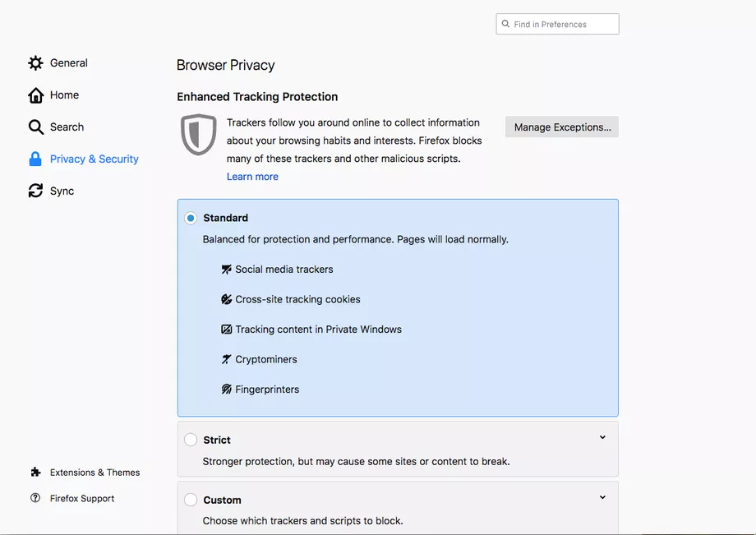Click the Extensions & Themes puzzle icon
This screenshot has height=535, width=756.
click(35, 473)
